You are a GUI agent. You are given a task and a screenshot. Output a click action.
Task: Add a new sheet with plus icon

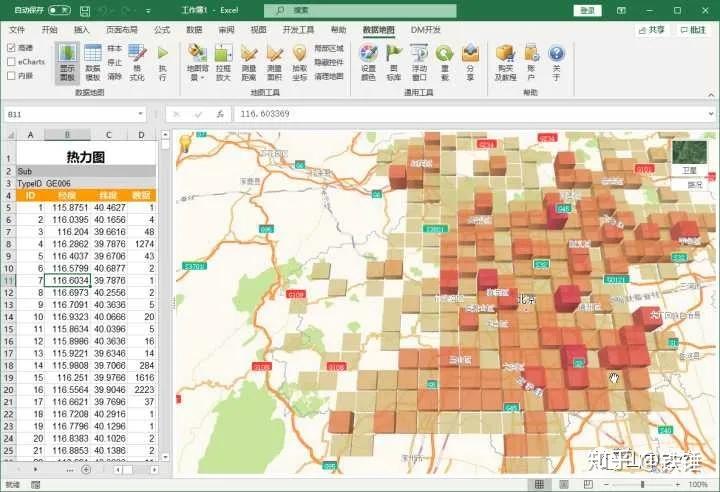point(86,469)
